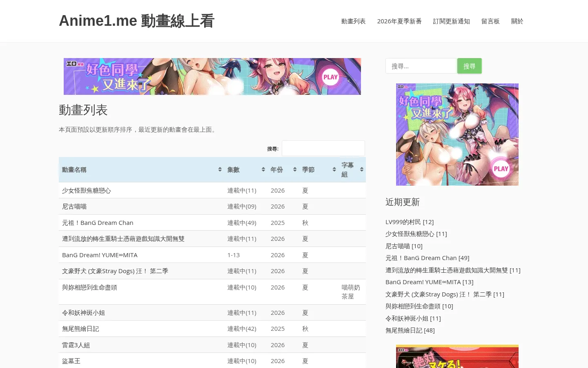Sort table by 集數 column arrows
Viewport: 588px width, 368px height.
click(263, 170)
